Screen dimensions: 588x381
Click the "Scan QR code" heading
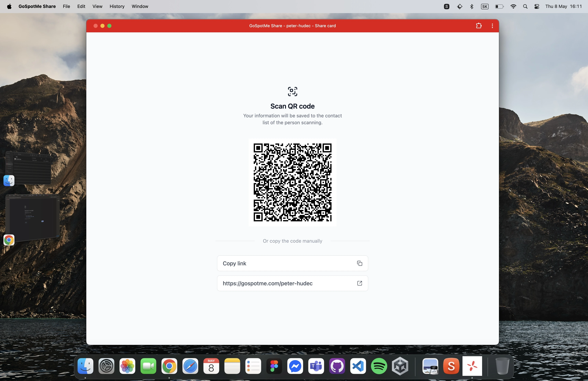click(x=292, y=106)
